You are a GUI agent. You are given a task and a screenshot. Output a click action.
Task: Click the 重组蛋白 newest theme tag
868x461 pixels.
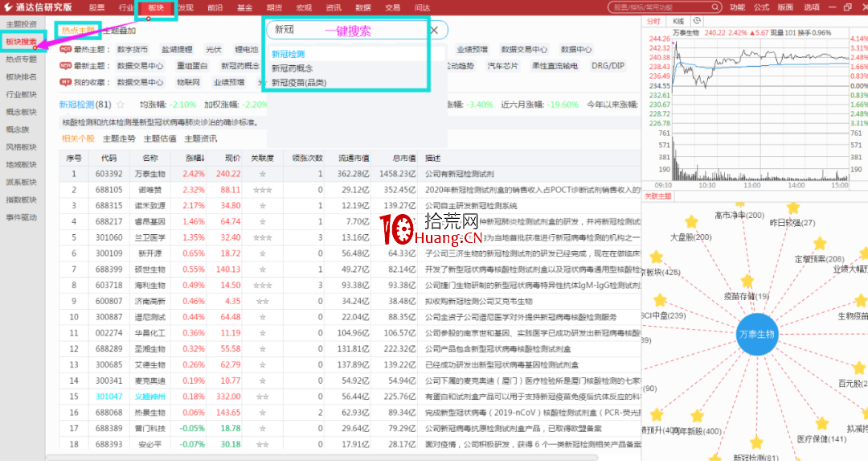point(192,65)
